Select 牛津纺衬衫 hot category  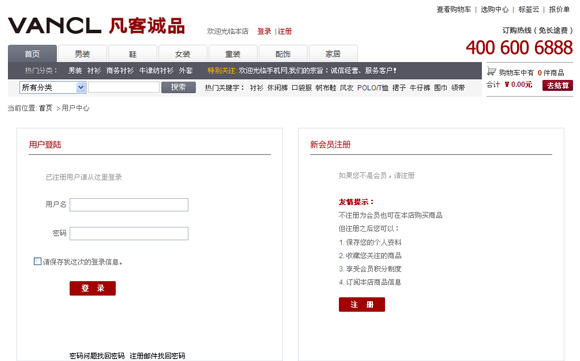[x=156, y=70]
